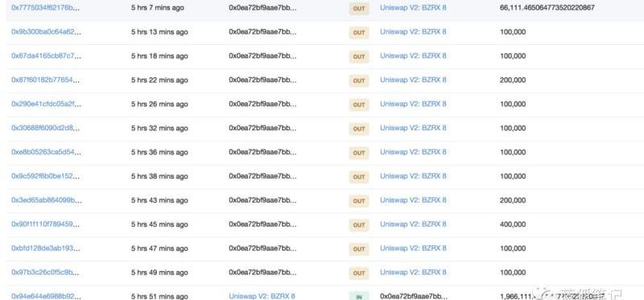Open Uniswap V2: BZRX 8 in 5 hrs 13 mins row
The image size is (644, 300).
(x=413, y=32)
